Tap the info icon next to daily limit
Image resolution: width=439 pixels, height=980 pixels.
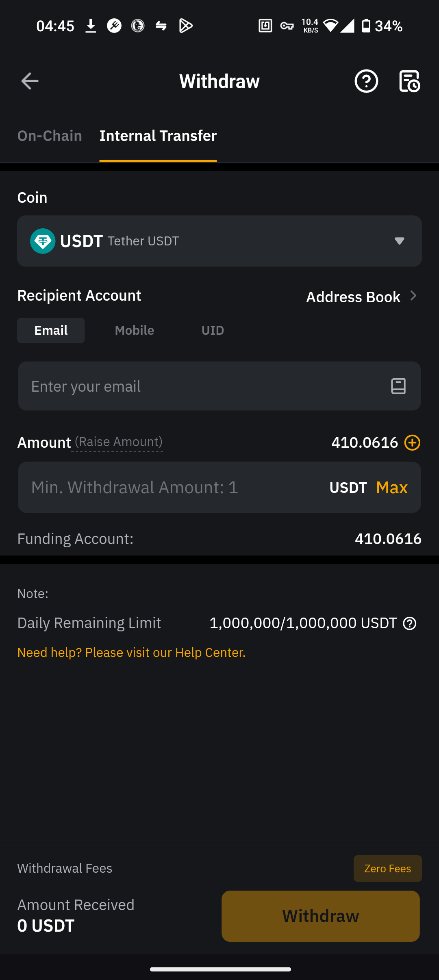[x=409, y=623]
